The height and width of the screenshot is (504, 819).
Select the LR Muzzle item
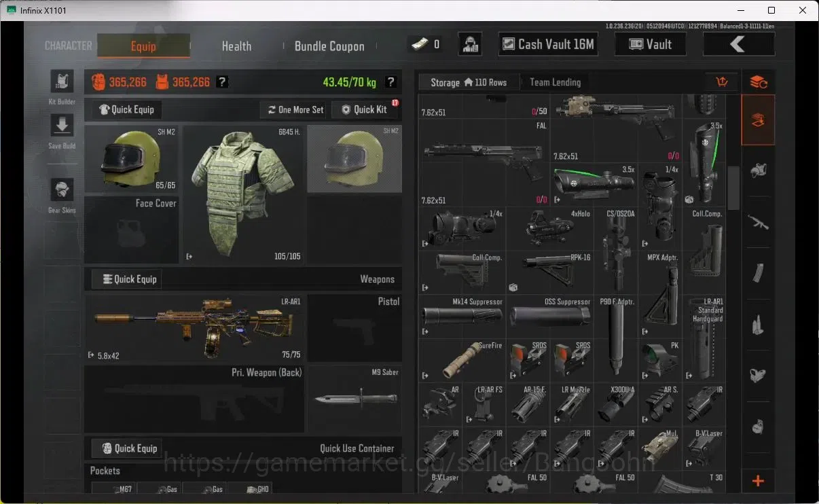(x=571, y=404)
